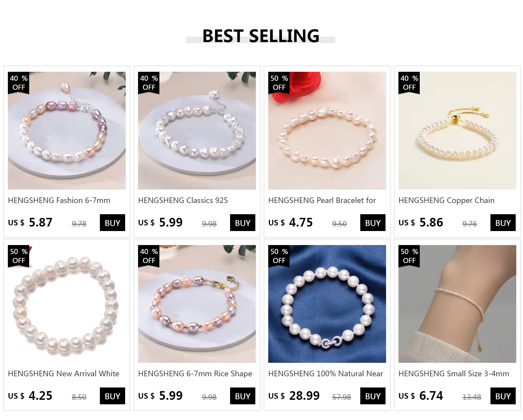
Task: Buy the Small Size 3-4mm bracelet
Action: coord(503,396)
